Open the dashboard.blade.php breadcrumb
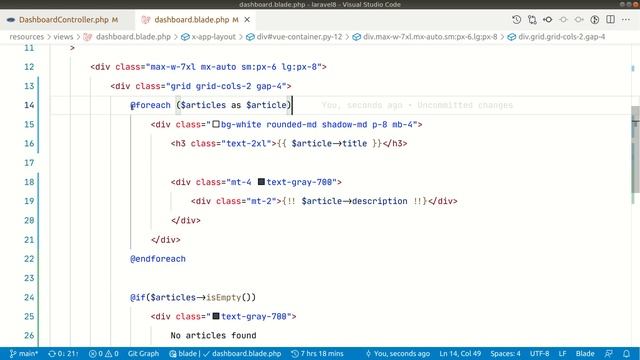This screenshot has width=640, height=360. click(x=133, y=37)
